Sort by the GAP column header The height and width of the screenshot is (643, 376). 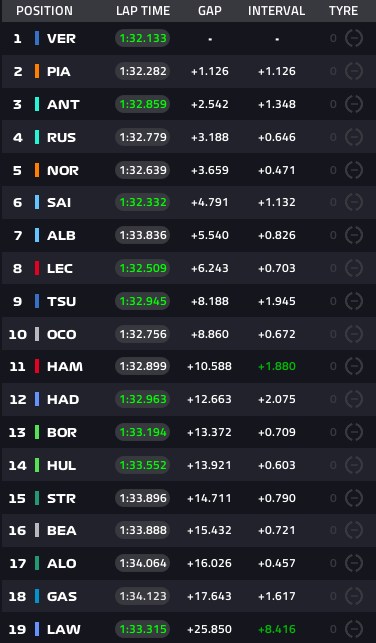(210, 11)
